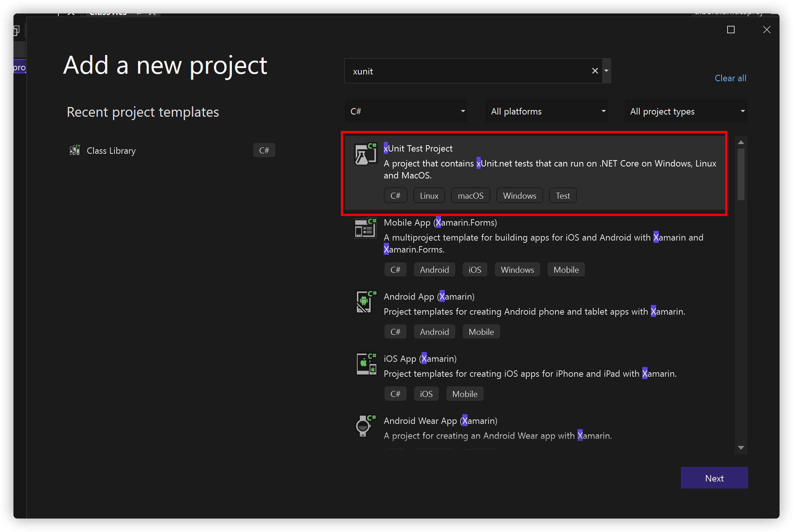Select Android Wear App (Xamarin) template title
This screenshot has width=793, height=532.
[x=441, y=421]
